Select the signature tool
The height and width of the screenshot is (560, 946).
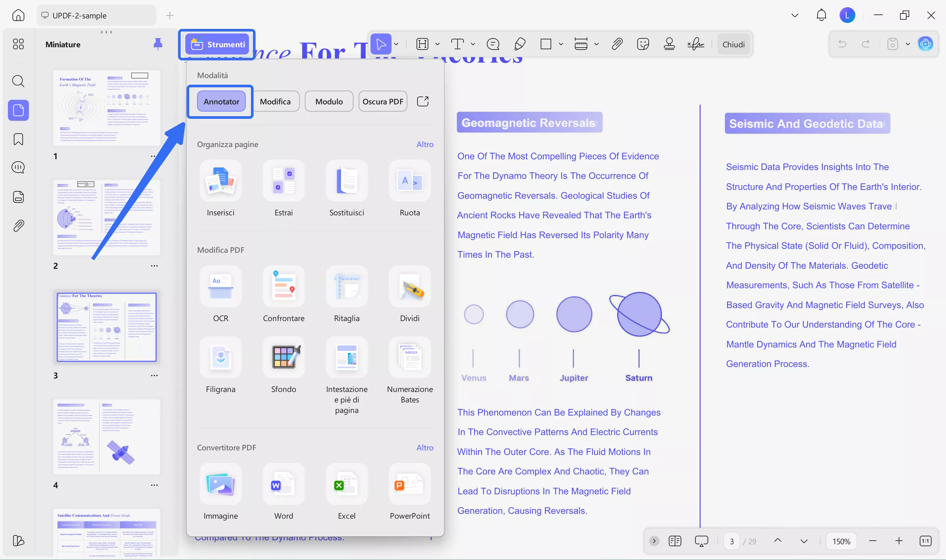(695, 44)
